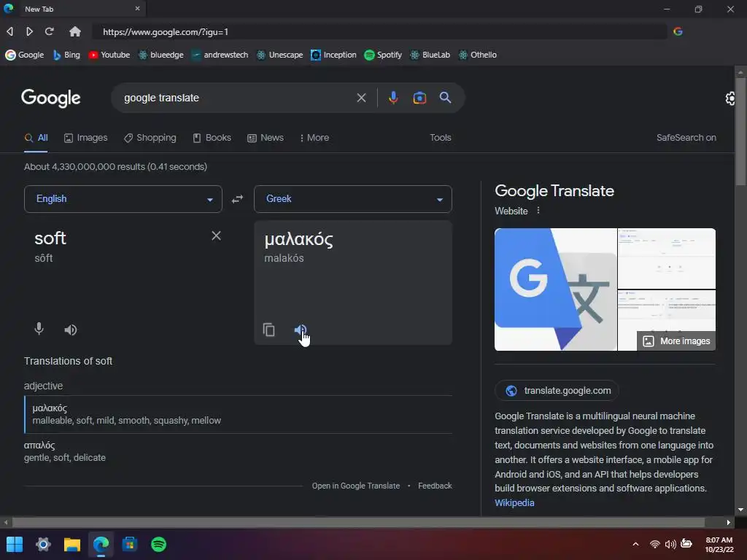Reload the page with the refresh icon
747x560 pixels.
coord(49,31)
